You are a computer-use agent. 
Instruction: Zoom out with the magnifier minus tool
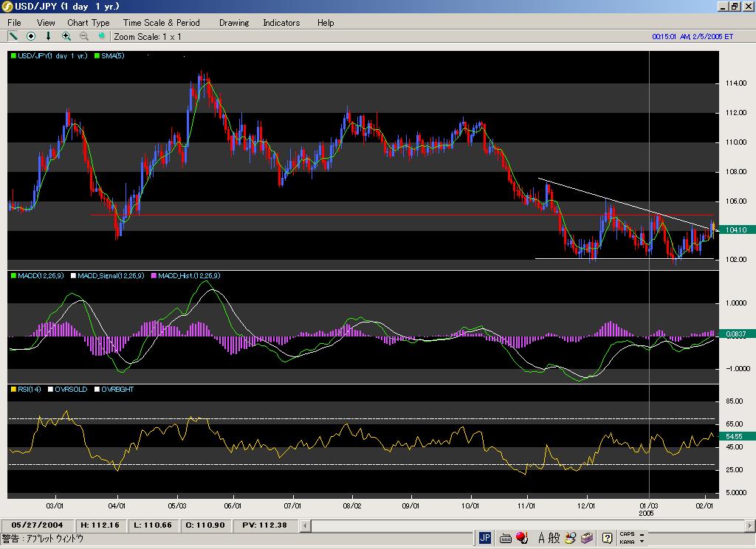(x=84, y=36)
